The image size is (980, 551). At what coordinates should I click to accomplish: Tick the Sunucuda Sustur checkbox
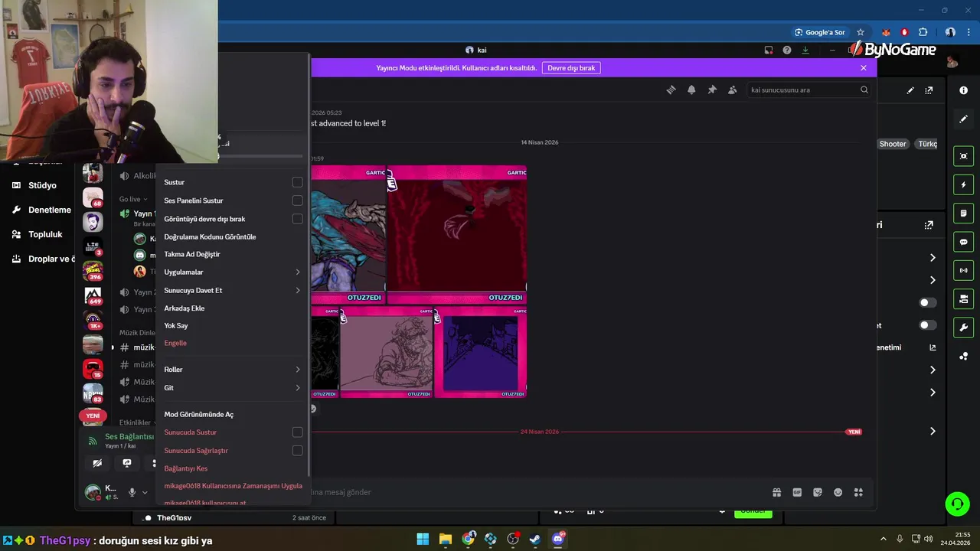click(x=297, y=432)
